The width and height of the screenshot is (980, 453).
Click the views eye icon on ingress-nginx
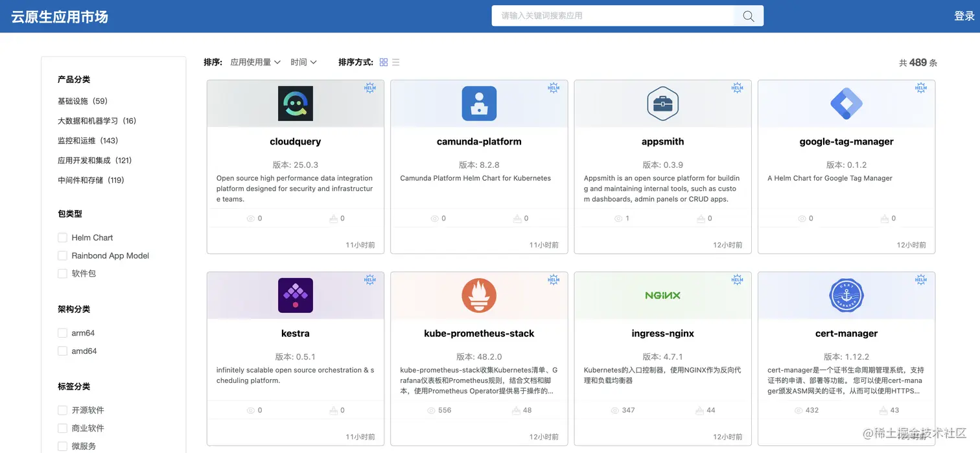point(615,410)
